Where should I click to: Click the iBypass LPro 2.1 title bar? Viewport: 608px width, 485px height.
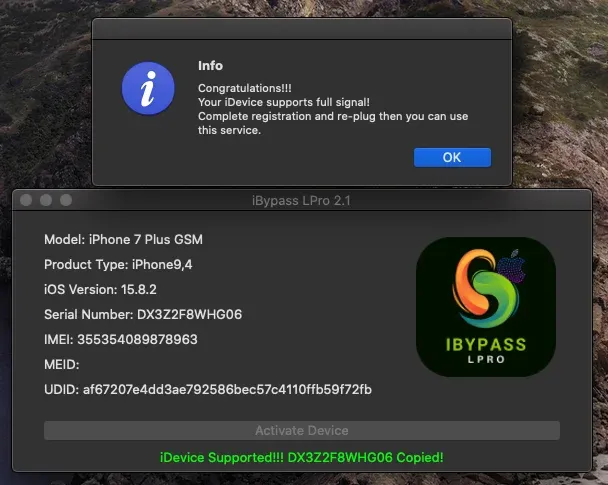(x=302, y=200)
